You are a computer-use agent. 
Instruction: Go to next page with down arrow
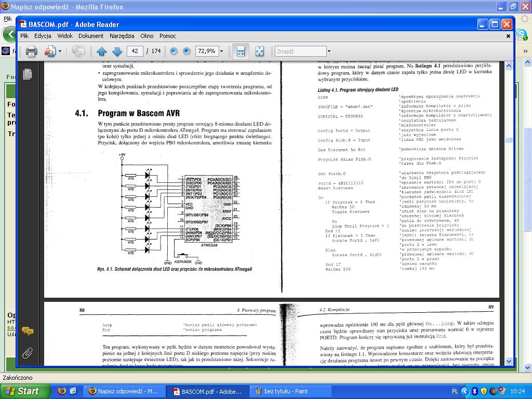(x=117, y=51)
